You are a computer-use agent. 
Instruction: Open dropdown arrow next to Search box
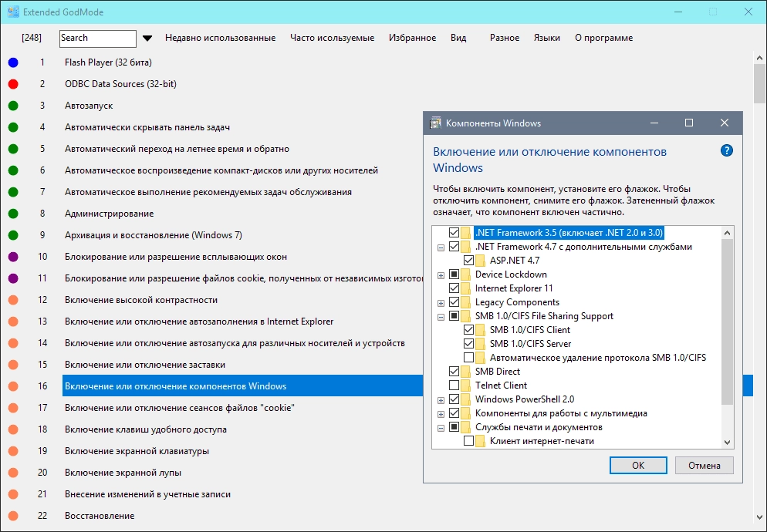click(147, 38)
